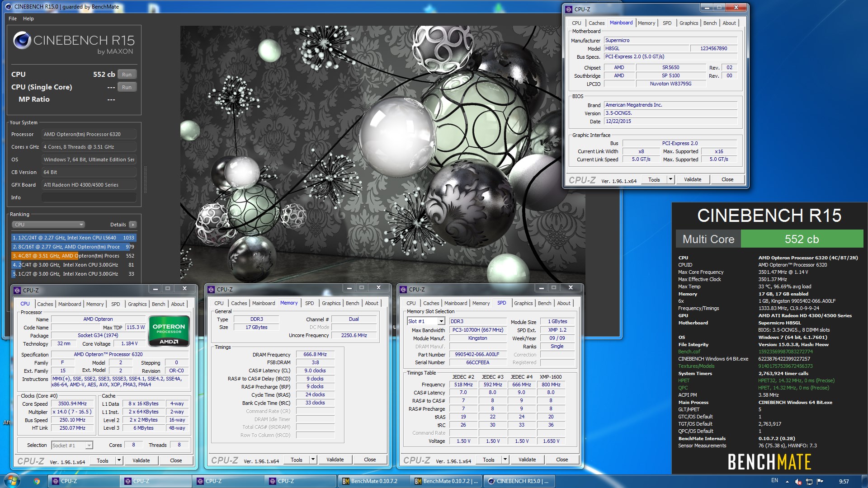
Task: Run the CPU multi-core benchmark
Action: click(127, 75)
